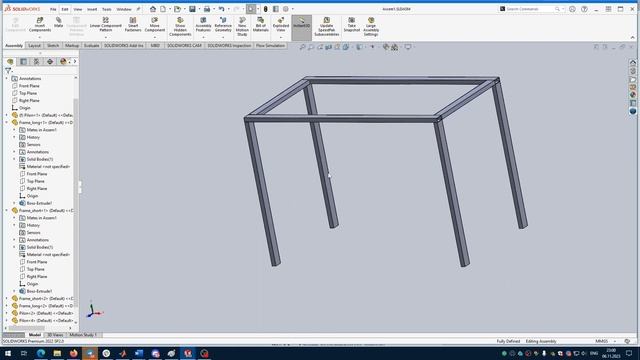Click Take Snapshot tool

coord(351,24)
